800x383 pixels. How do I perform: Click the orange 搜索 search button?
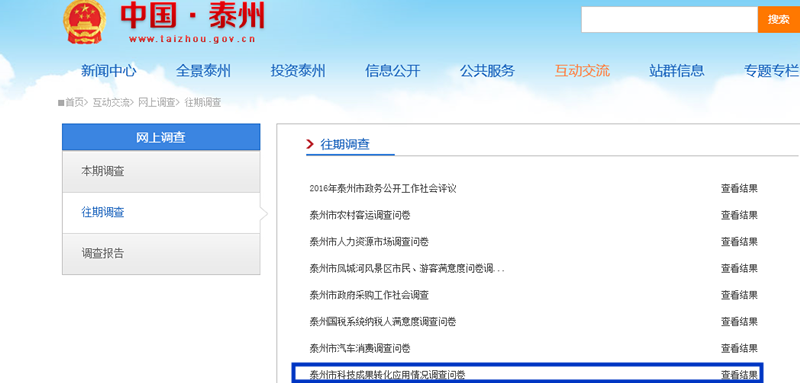click(x=779, y=19)
